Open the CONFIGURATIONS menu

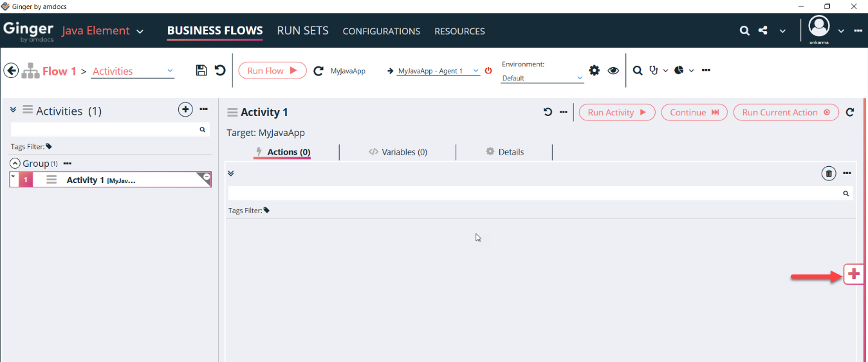[x=382, y=31]
